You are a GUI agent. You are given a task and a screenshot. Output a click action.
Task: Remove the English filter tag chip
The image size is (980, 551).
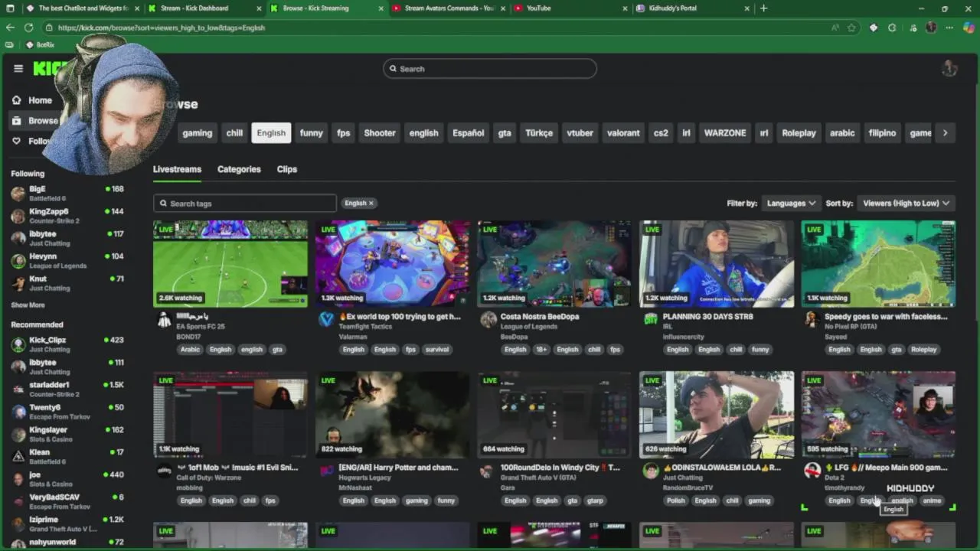coord(371,203)
